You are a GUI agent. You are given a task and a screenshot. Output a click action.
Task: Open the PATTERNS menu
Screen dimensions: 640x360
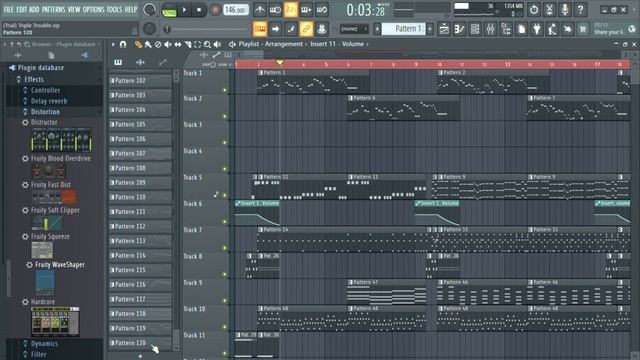[x=53, y=9]
